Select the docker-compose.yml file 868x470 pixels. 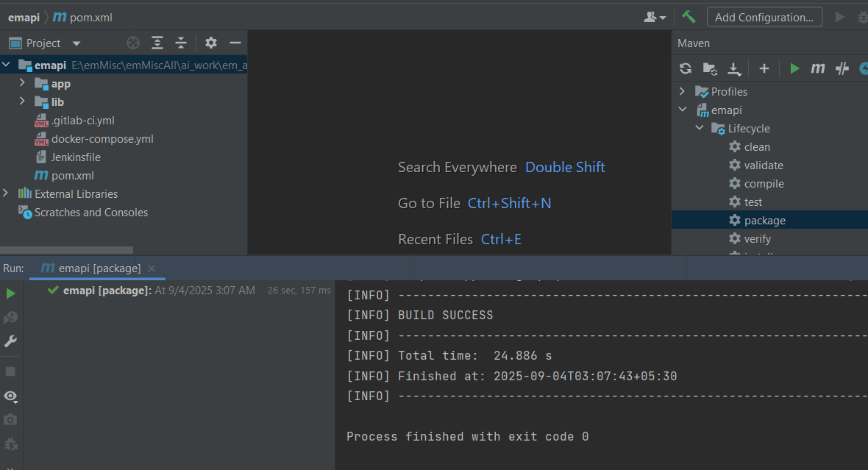pyautogui.click(x=94, y=138)
